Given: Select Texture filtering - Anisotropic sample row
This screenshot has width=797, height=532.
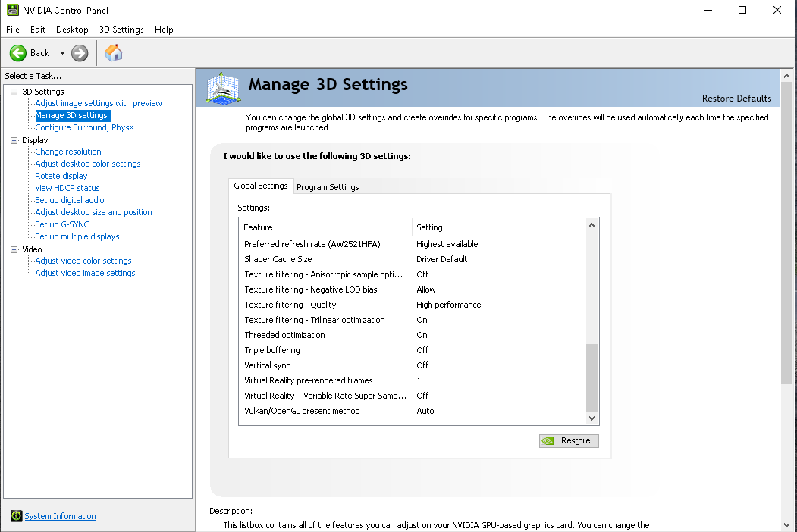Looking at the screenshot, I should click(413, 274).
